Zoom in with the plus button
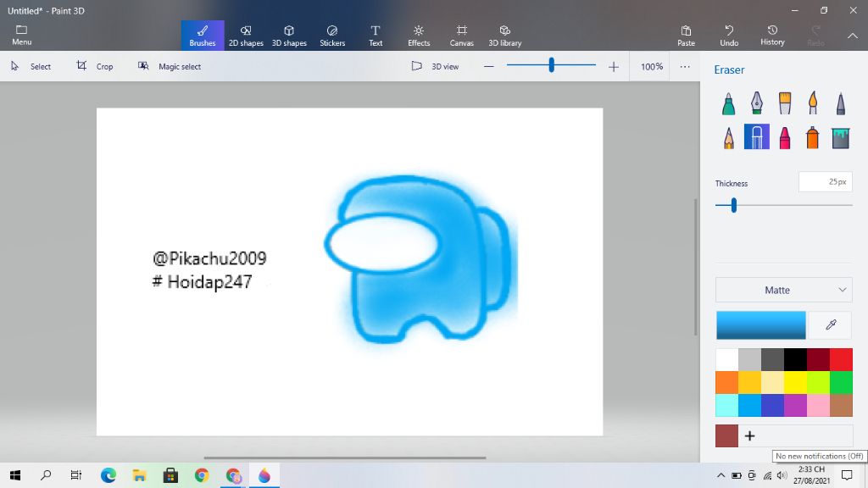 point(614,66)
